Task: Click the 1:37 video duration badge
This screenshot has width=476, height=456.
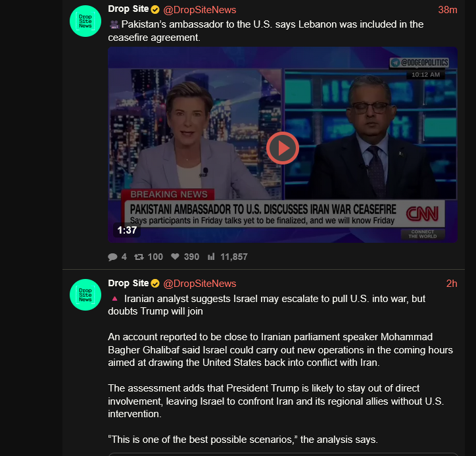Action: point(127,230)
